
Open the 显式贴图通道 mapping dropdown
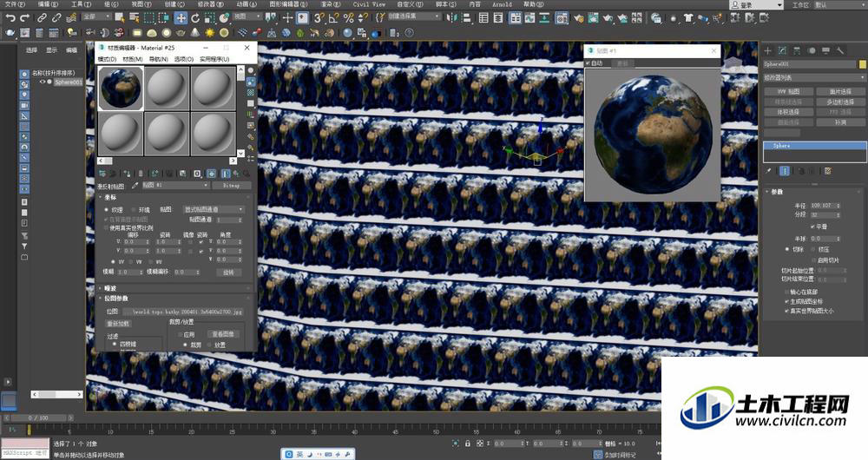pos(214,210)
